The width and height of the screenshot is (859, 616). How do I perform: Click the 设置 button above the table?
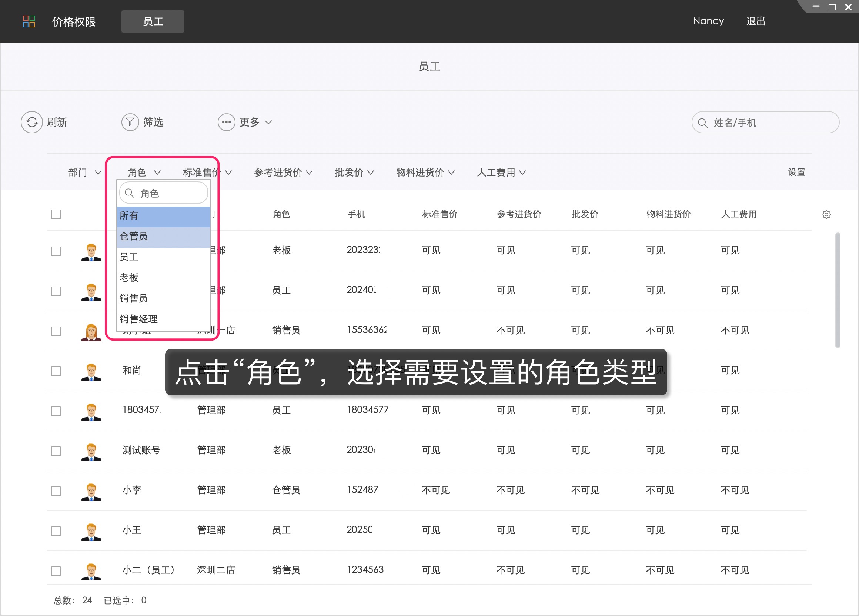[x=796, y=172]
